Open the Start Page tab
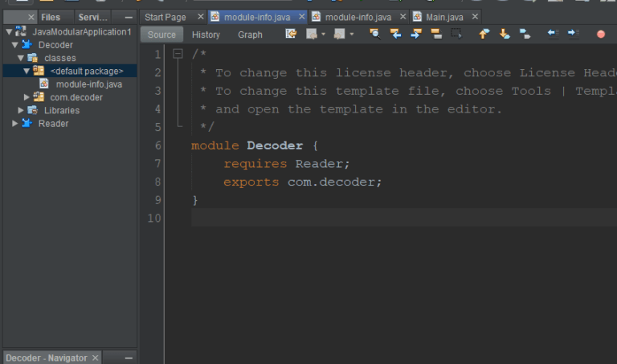Screen dimensions: 617x364 165,17
